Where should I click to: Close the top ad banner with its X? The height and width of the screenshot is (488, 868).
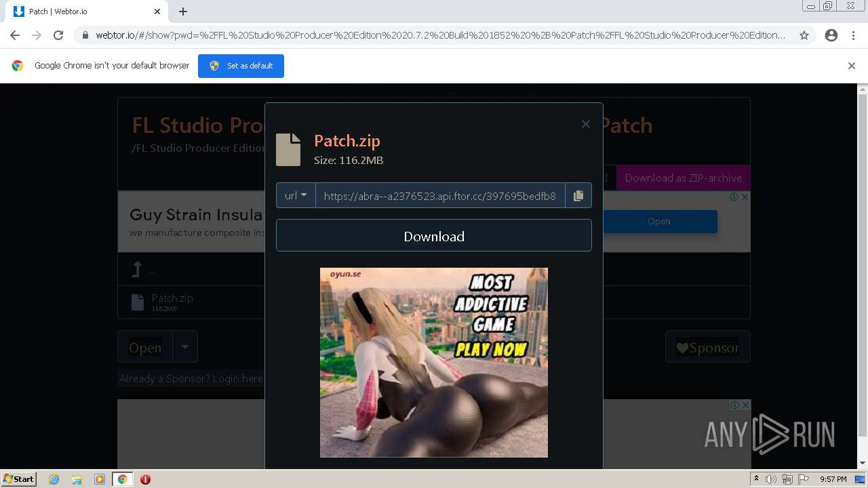[x=745, y=197]
